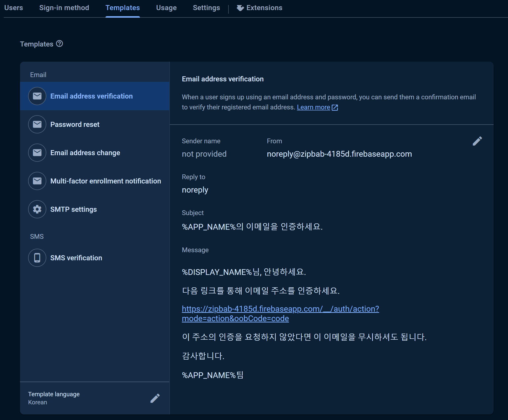Edit the email template with the pencil icon
The width and height of the screenshot is (508, 420).
(477, 141)
